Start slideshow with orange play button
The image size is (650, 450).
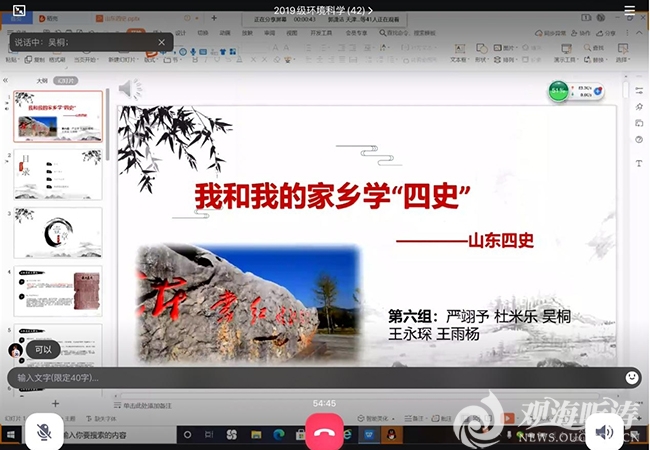[507, 418]
